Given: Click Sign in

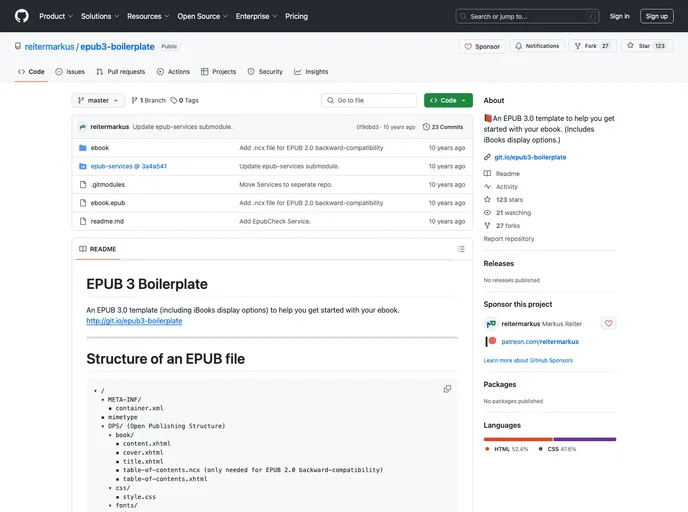Looking at the screenshot, I should coord(619,16).
